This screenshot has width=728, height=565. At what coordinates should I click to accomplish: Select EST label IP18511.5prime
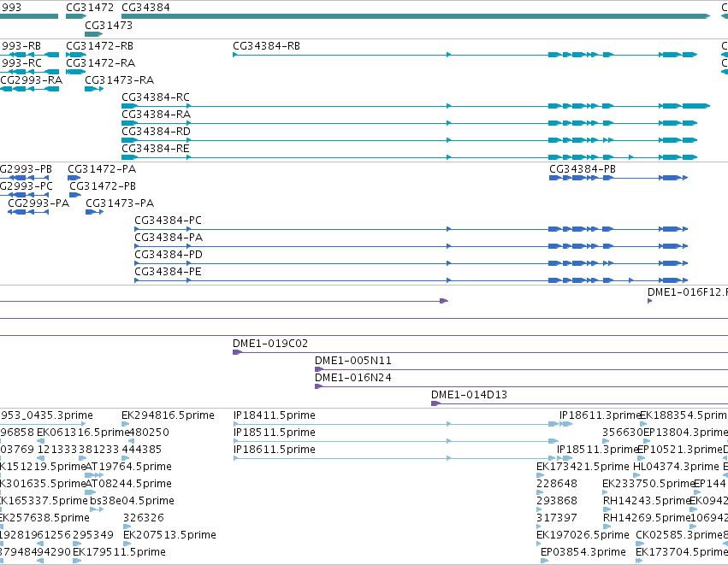pos(275,433)
